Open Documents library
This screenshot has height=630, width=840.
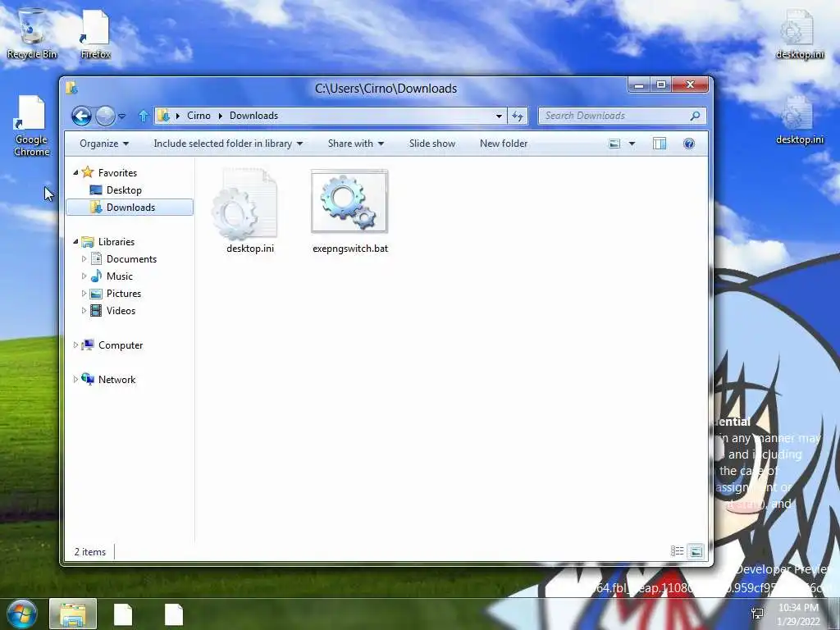pyautogui.click(x=131, y=259)
